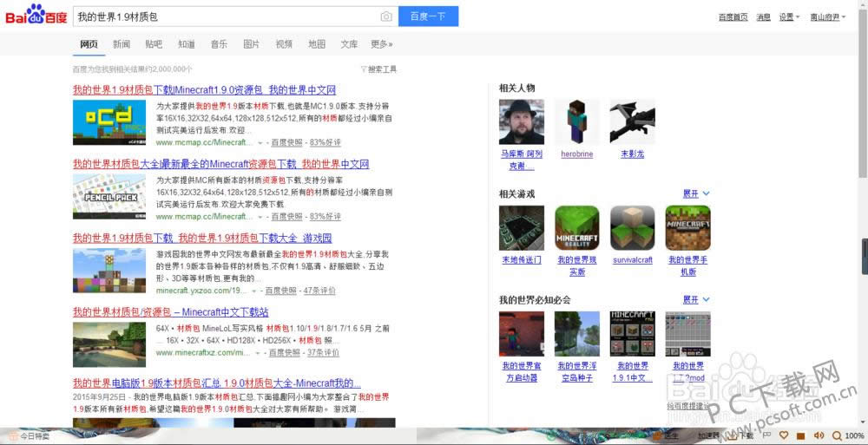Click orange square icon in status bar
Viewport: 868px width, 445px height.
(x=801, y=436)
